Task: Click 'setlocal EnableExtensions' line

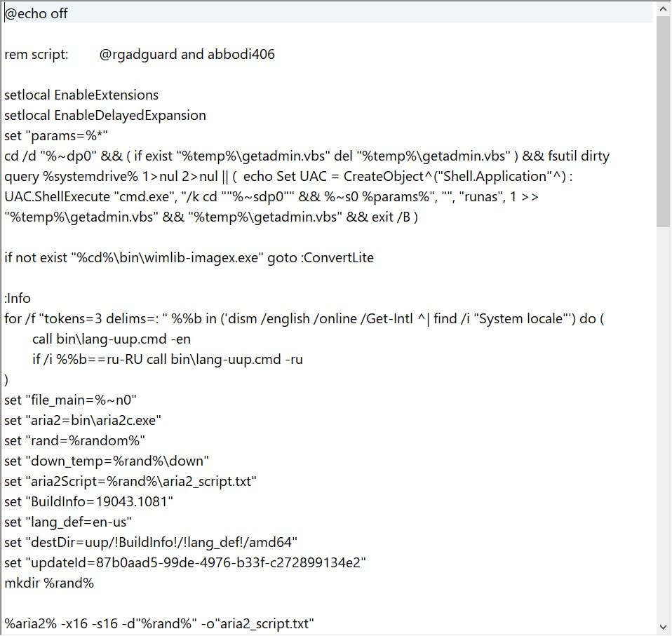Action: point(81,95)
